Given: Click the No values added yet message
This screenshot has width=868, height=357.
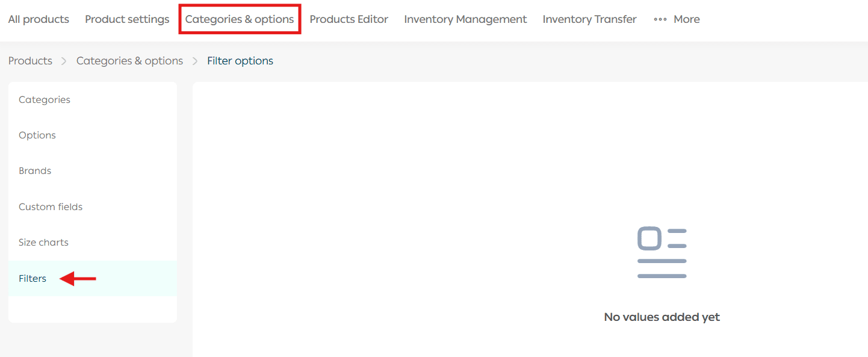Looking at the screenshot, I should 662,317.
